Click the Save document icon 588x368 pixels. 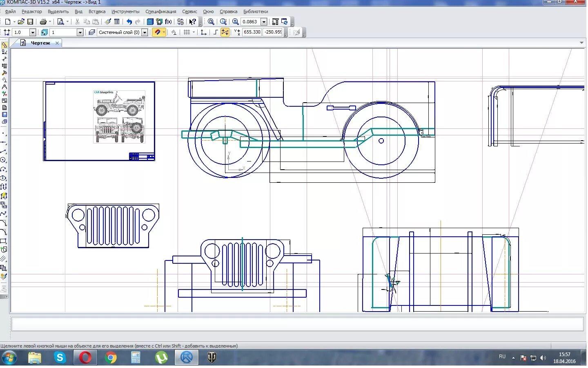[30, 22]
